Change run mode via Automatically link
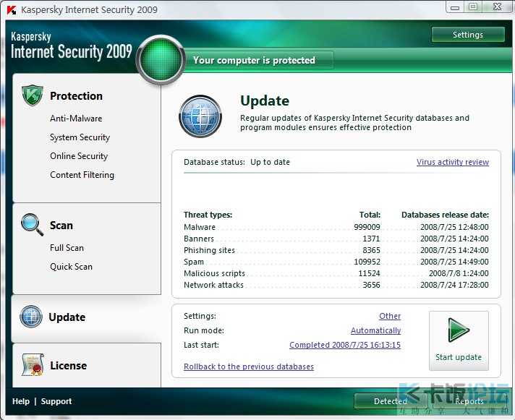 (x=375, y=330)
